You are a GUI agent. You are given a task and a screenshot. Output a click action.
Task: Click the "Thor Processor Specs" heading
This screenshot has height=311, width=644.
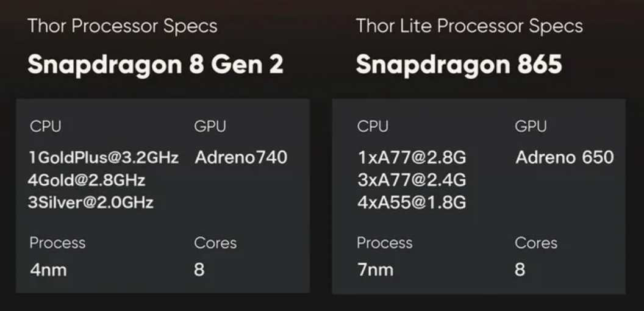tap(122, 27)
